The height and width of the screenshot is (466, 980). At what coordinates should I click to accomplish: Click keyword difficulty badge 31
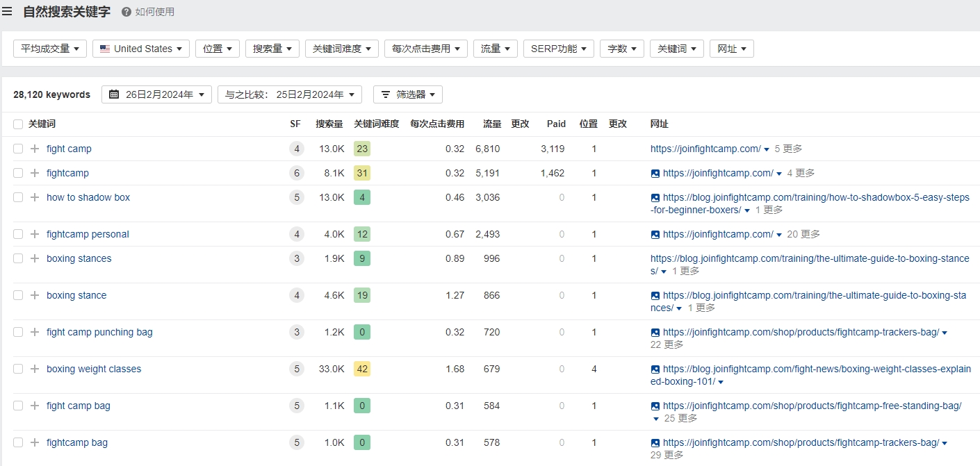pos(361,173)
